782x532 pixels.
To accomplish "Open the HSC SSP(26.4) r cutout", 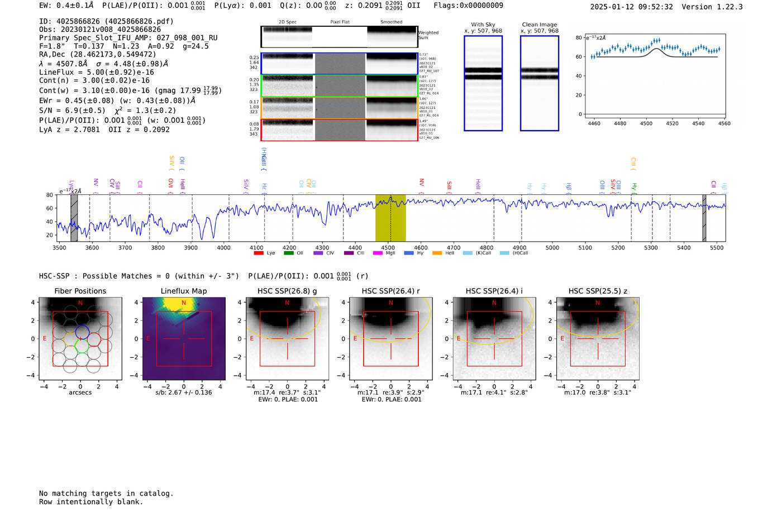I will tap(390, 338).
